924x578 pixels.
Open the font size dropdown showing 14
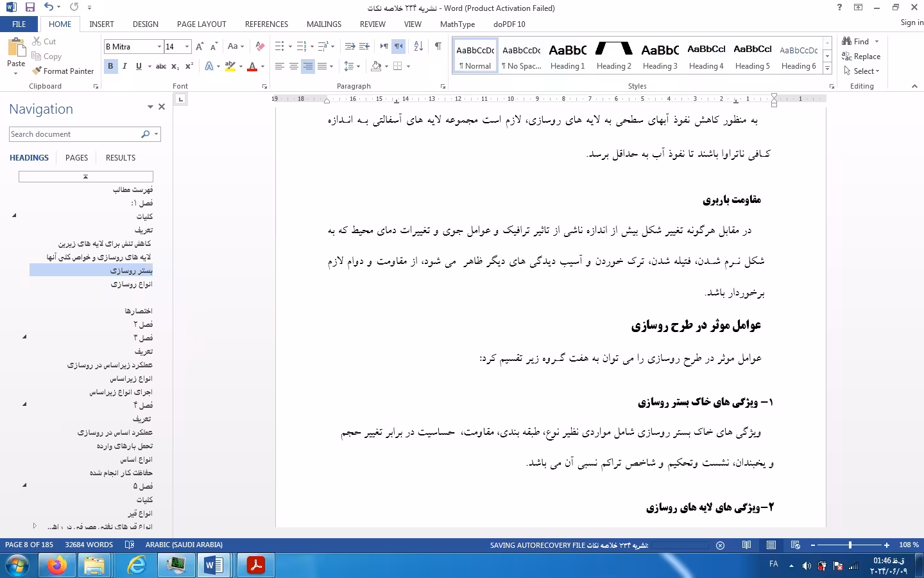(x=187, y=46)
